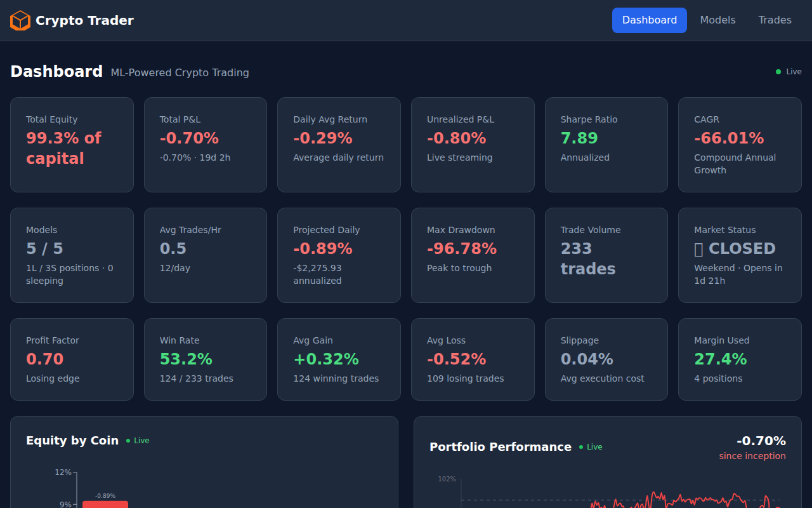
Task: Click the '1L / 3S positions · 0 sleeping' text
Action: (70, 274)
